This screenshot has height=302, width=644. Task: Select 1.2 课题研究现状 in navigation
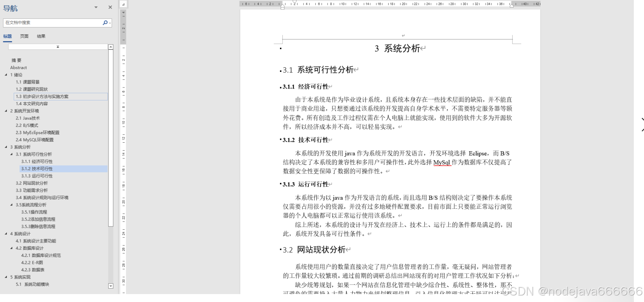(32, 89)
